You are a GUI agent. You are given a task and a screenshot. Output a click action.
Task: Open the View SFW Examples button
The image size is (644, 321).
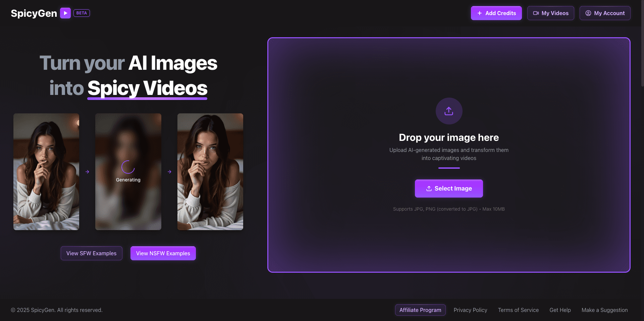tap(91, 253)
